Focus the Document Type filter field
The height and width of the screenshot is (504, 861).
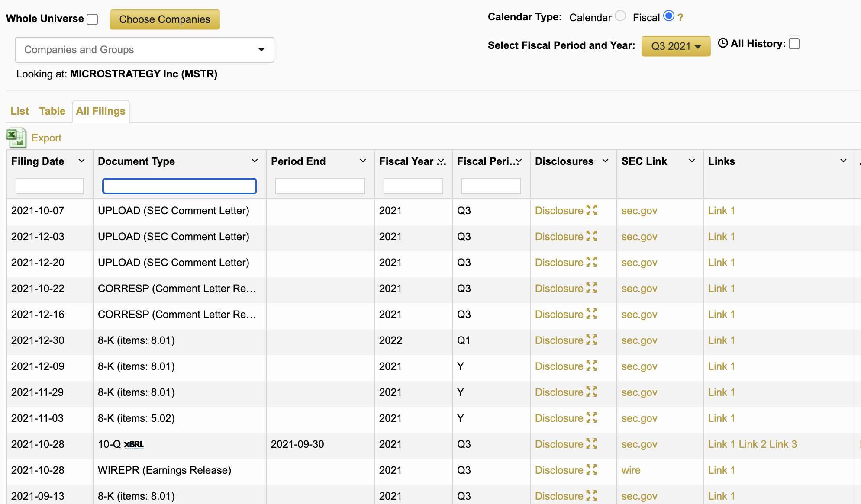click(179, 186)
